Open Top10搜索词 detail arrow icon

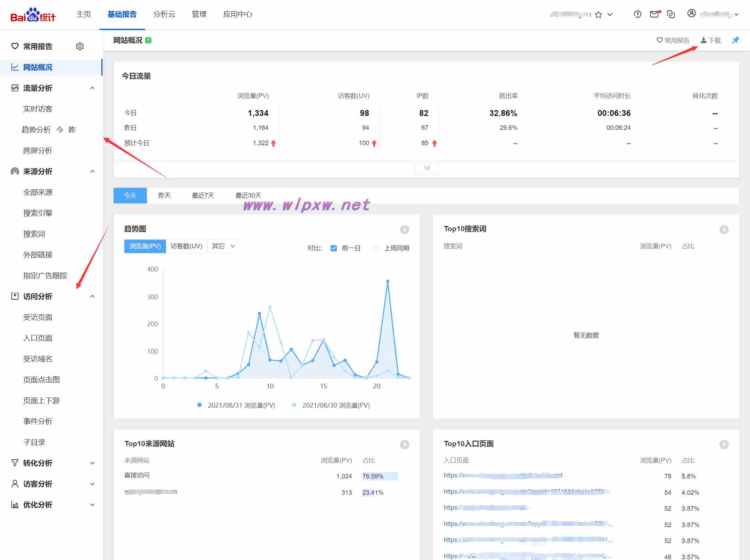[x=724, y=229]
